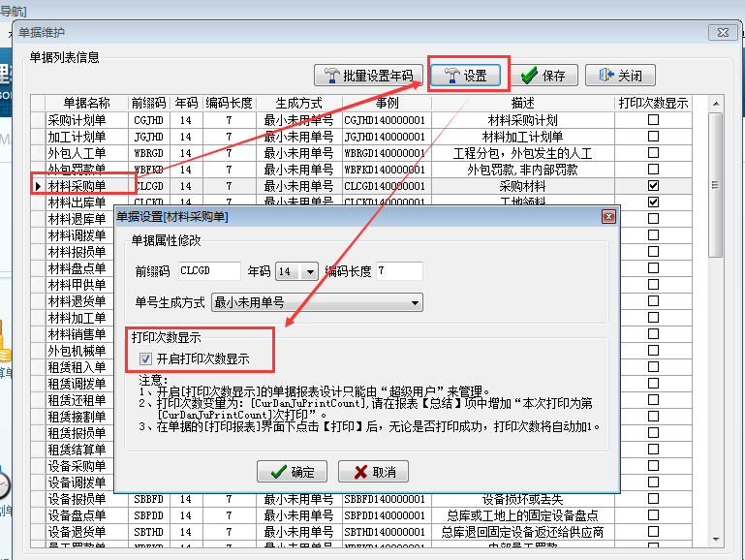The width and height of the screenshot is (745, 560).
Task: Click the 单据名称 column header
Action: tap(87, 103)
